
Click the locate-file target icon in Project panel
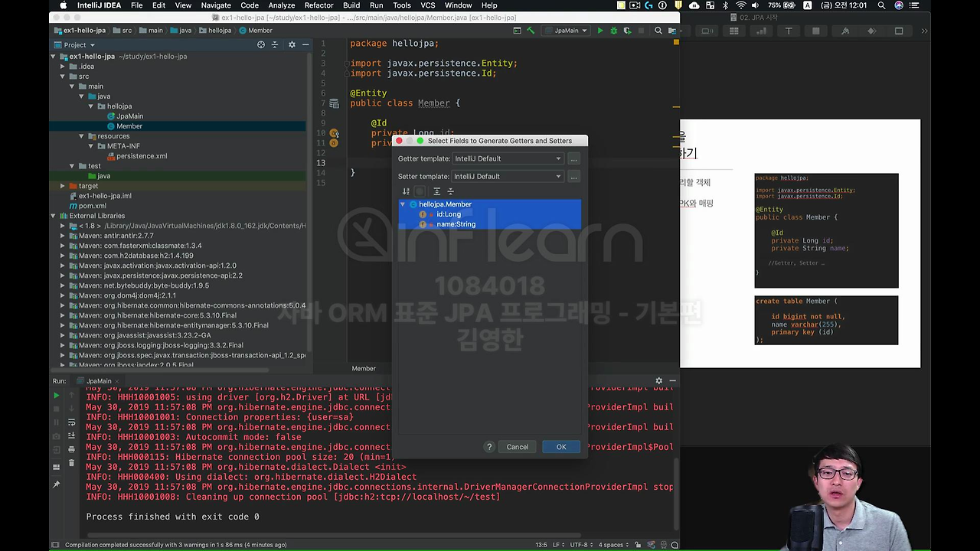[261, 45]
